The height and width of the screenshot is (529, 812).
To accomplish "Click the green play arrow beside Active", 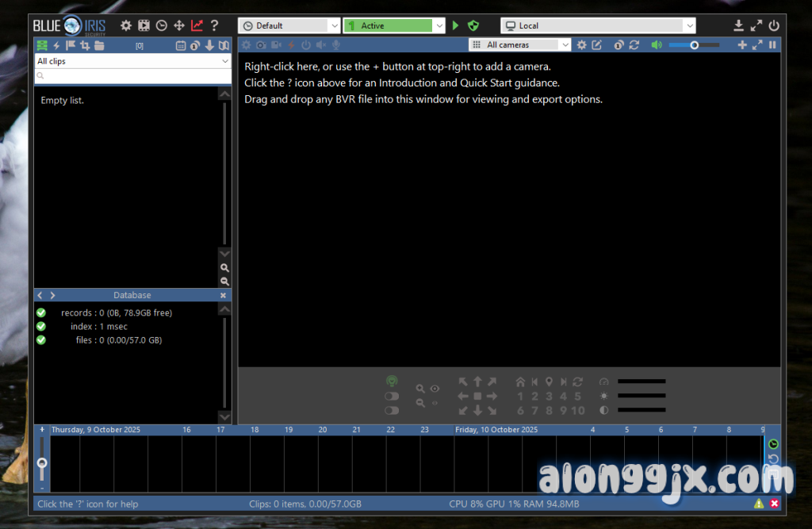I will pyautogui.click(x=456, y=25).
